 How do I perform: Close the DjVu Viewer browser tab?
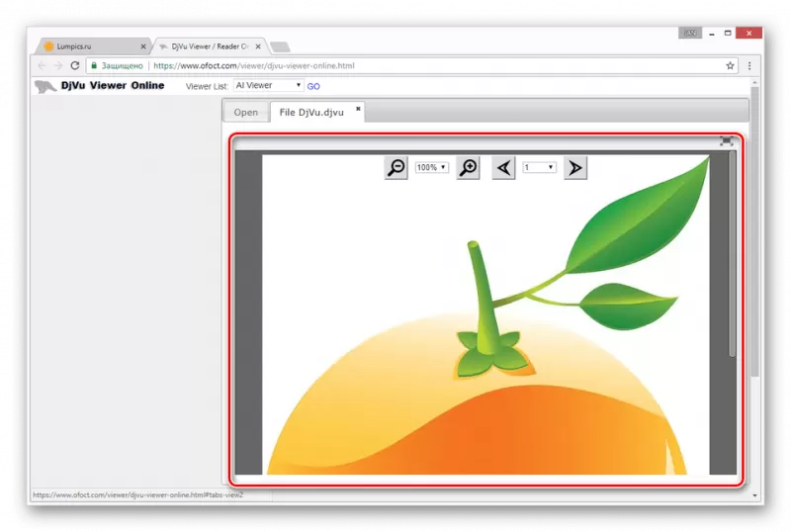(258, 46)
